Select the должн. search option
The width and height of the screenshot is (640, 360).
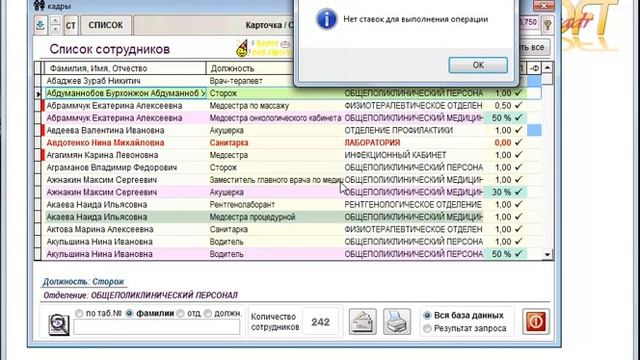208,313
